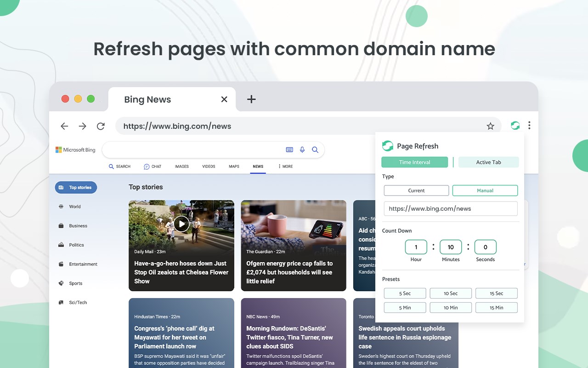Image resolution: width=588 pixels, height=368 pixels.
Task: Click the Seconds countdown field
Action: point(486,247)
